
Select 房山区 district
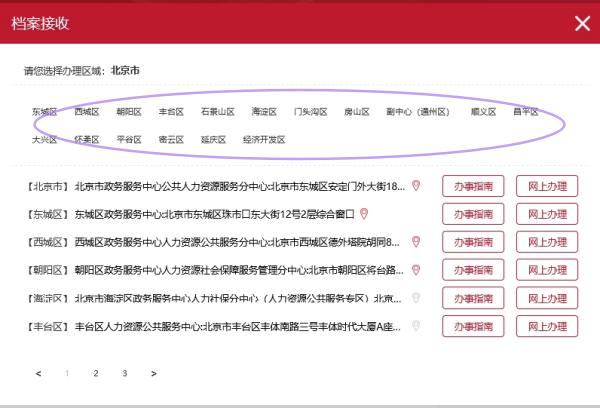[x=357, y=112]
